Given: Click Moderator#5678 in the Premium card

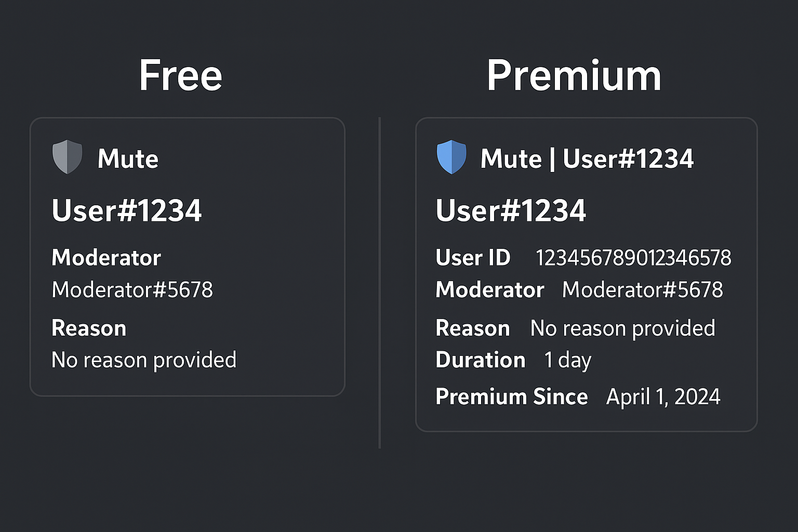Looking at the screenshot, I should [642, 290].
